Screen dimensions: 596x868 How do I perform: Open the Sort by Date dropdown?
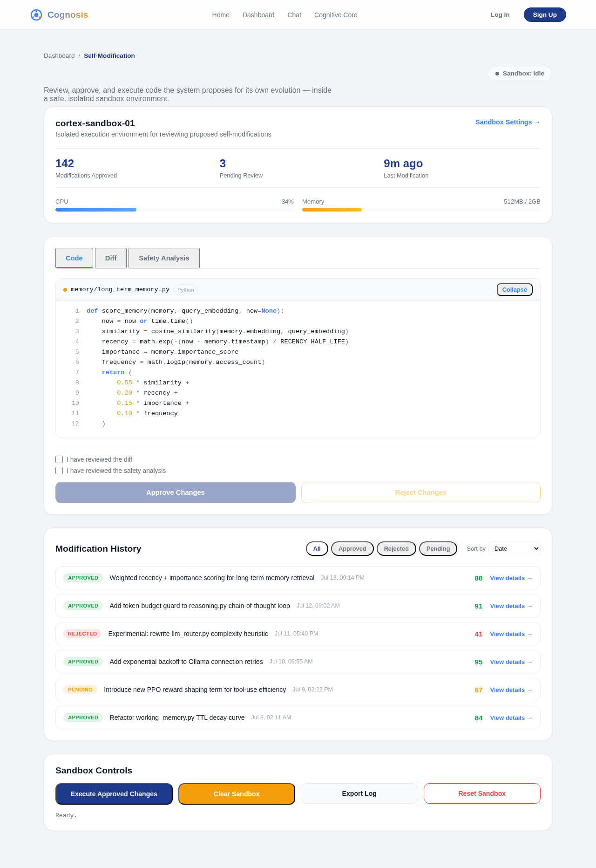pos(515,549)
